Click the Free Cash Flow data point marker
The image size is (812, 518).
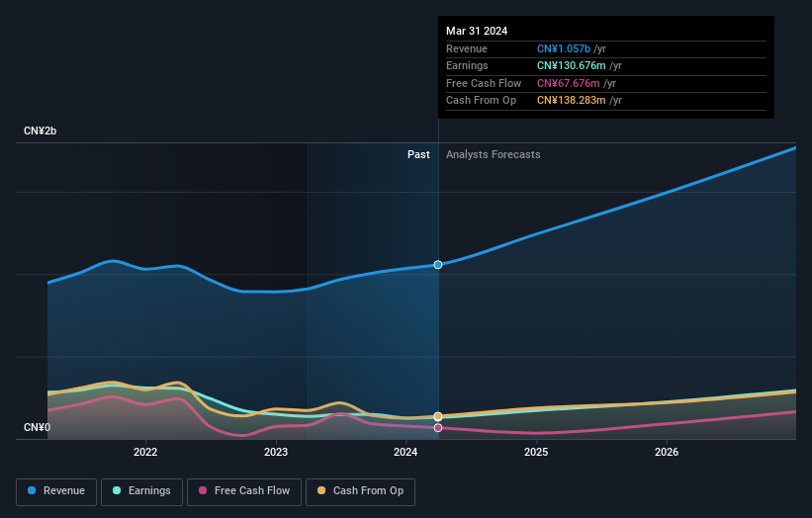[438, 428]
